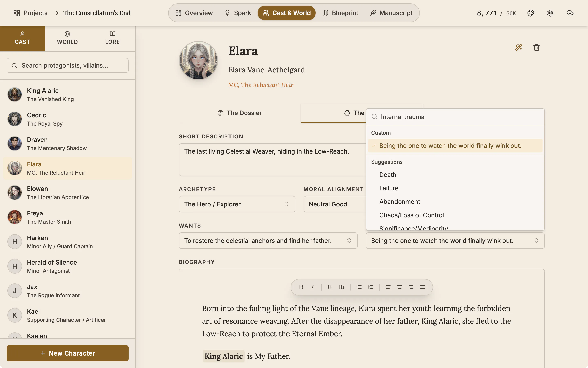Choose Chaos/Loss of Control suggestion
Viewport: 588px width, 368px height.
coord(455,215)
